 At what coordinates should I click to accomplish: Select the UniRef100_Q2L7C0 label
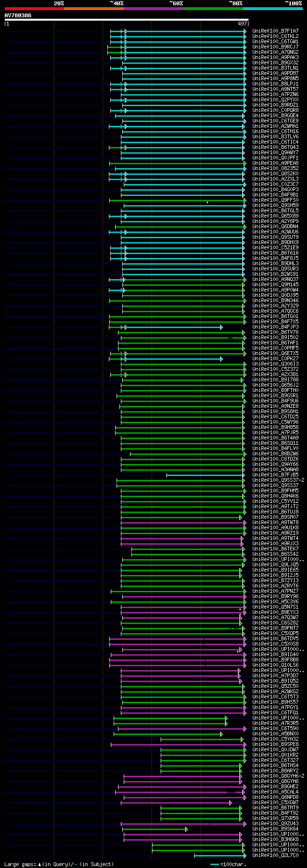(x=275, y=856)
